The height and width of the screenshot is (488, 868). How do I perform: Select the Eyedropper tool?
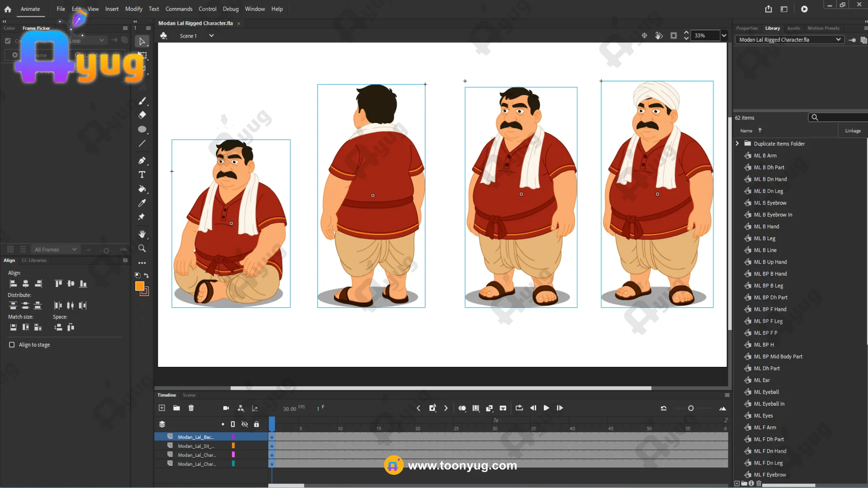[x=142, y=203]
